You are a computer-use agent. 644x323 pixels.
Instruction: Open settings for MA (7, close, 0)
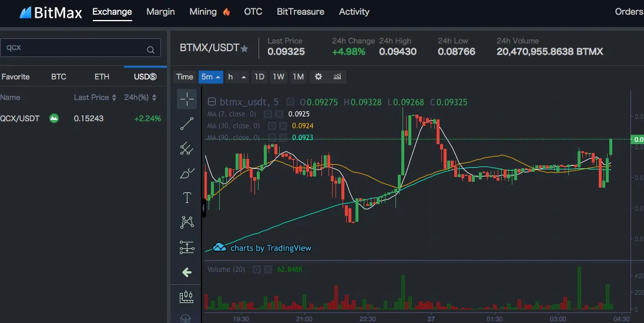click(x=268, y=114)
